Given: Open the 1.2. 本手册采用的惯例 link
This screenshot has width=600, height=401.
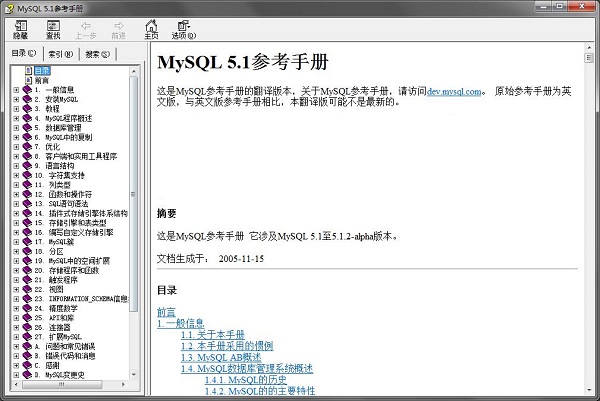Looking at the screenshot, I should pos(227,346).
